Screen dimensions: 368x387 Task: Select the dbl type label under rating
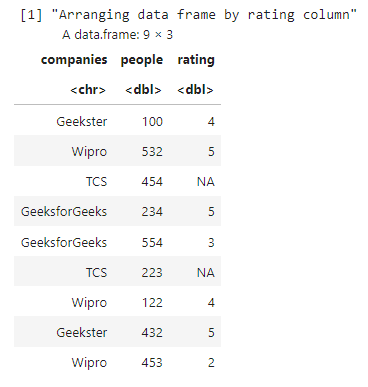pos(195,90)
